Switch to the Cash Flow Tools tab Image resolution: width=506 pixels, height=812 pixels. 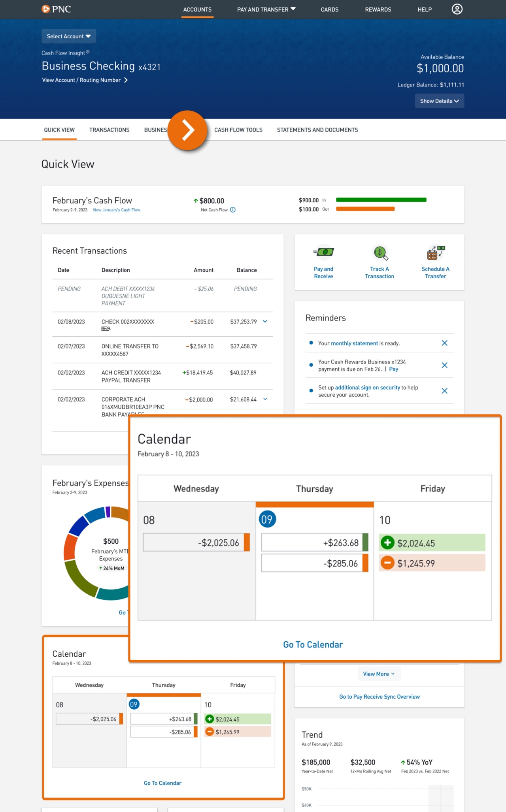[238, 130]
